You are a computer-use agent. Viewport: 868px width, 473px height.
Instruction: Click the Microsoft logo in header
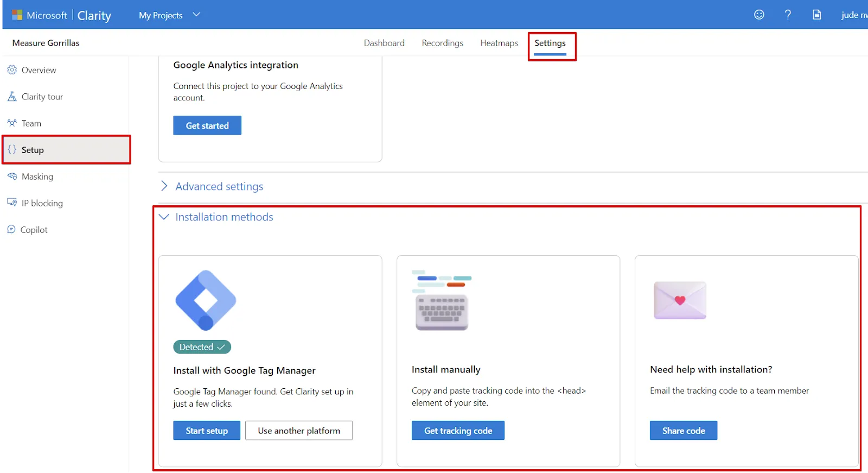tap(17, 15)
